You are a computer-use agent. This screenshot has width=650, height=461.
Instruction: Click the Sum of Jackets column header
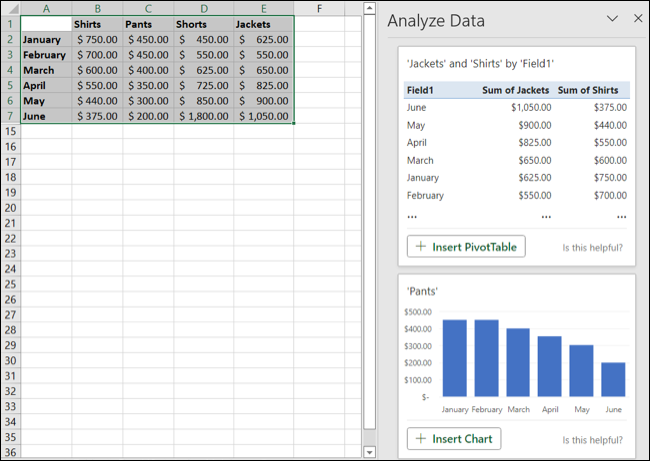[515, 90]
